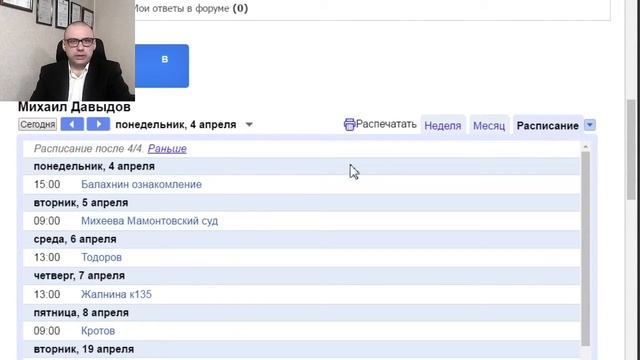Viewport: 640px width, 360px height.
Task: Click the Михаил Давыдов calendar title
Action: tap(74, 107)
